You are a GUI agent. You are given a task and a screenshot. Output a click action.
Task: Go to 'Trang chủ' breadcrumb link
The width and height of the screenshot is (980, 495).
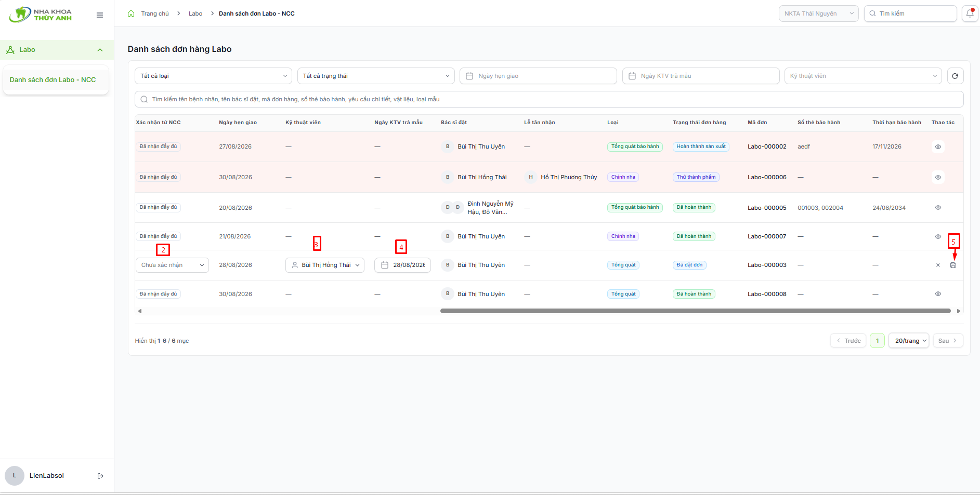pos(155,14)
